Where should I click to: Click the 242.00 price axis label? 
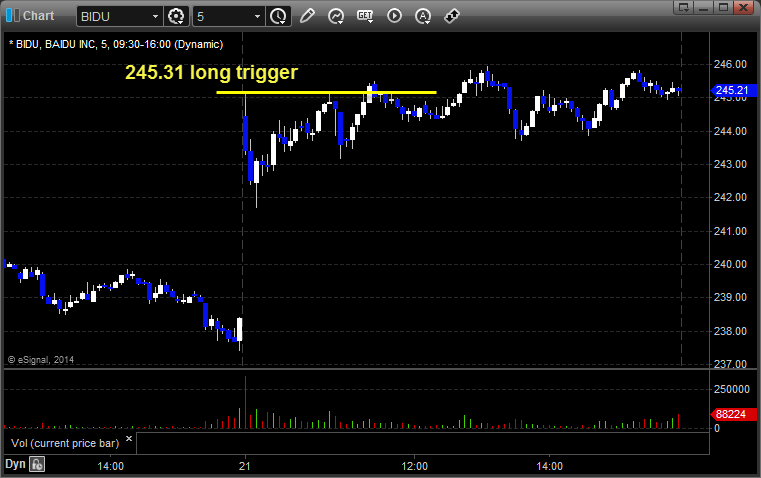click(730, 197)
